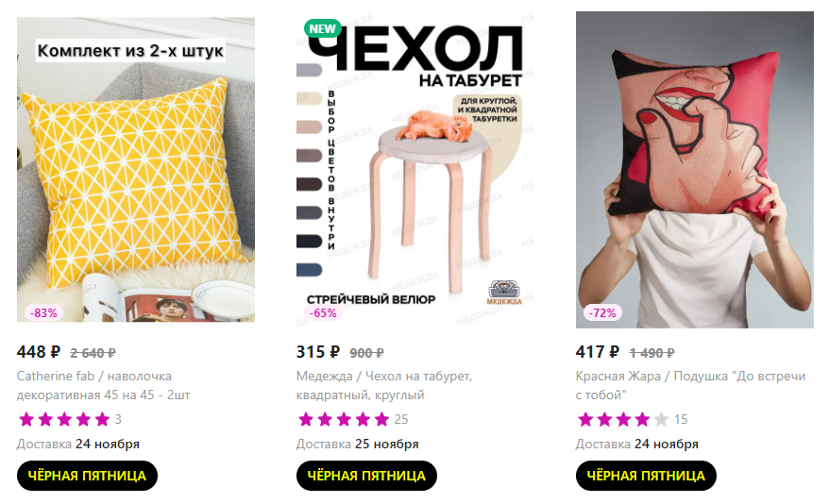The width and height of the screenshot is (829, 504).
Task: Open the pop-art pillow product image
Action: (695, 170)
